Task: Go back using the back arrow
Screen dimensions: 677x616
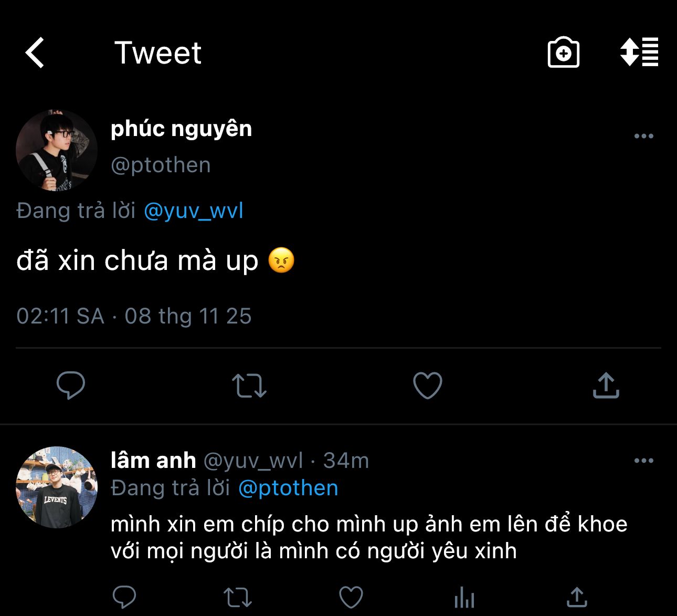Action: point(35,53)
